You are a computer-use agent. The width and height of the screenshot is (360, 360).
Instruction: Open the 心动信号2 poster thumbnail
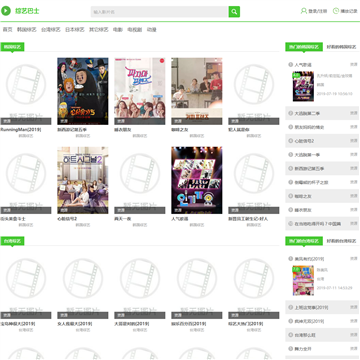tap(83, 180)
